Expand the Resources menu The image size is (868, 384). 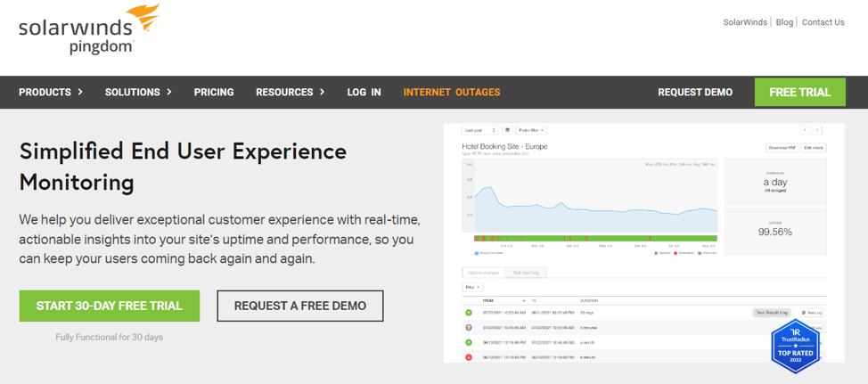point(290,93)
